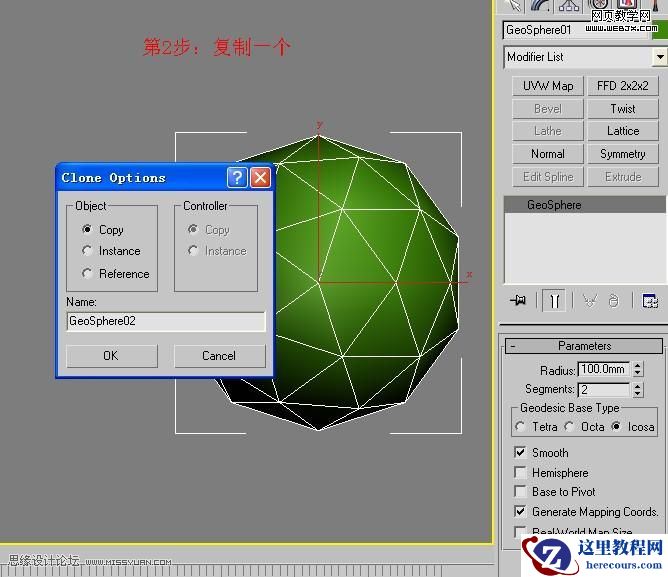Open the Modify command panel tab
668x577 pixels.
tap(542, 5)
